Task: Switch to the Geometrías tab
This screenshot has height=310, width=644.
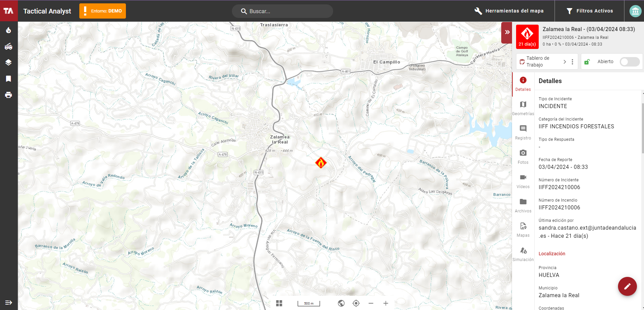Action: [523, 108]
